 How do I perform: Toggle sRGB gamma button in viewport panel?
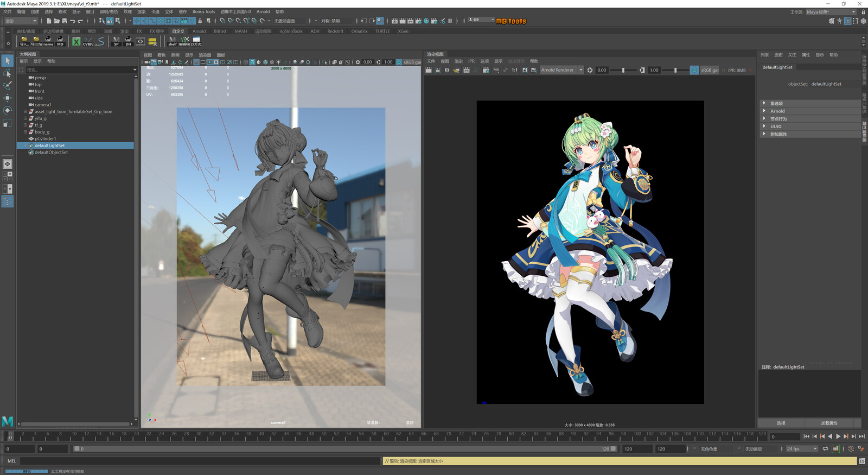click(x=399, y=62)
